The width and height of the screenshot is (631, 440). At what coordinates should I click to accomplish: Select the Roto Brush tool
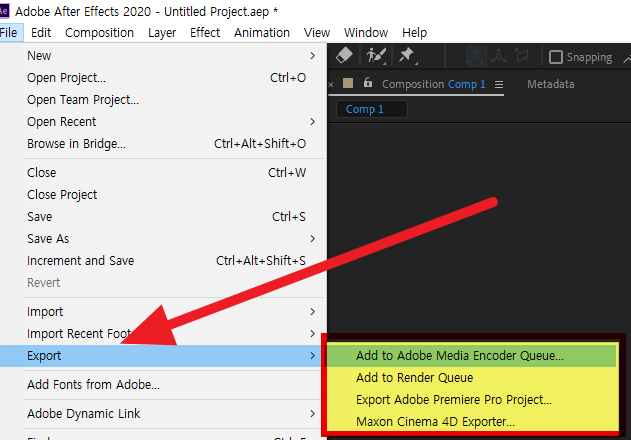coord(376,55)
